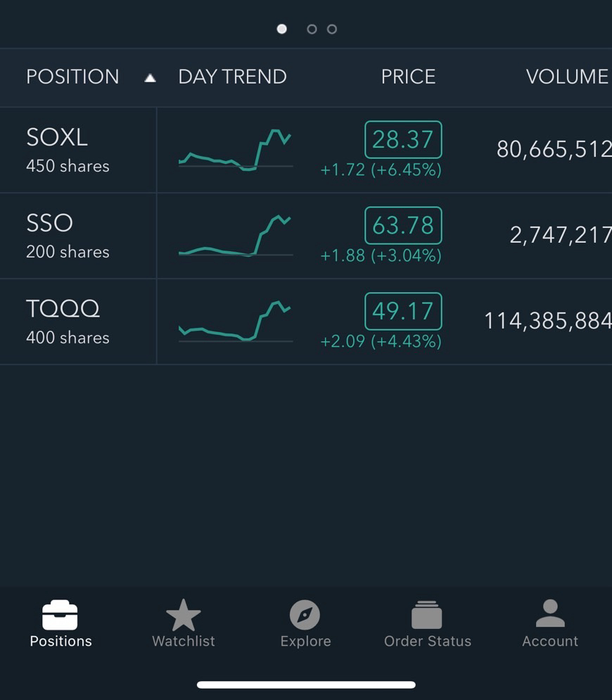The height and width of the screenshot is (700, 612).
Task: Tap the SOXL day trend sparkline
Action: tap(235, 150)
